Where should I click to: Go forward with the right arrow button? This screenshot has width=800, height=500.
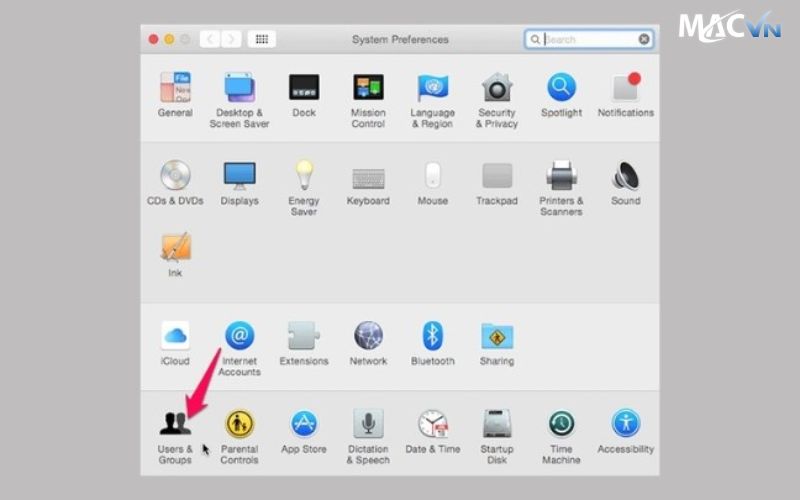pos(231,39)
